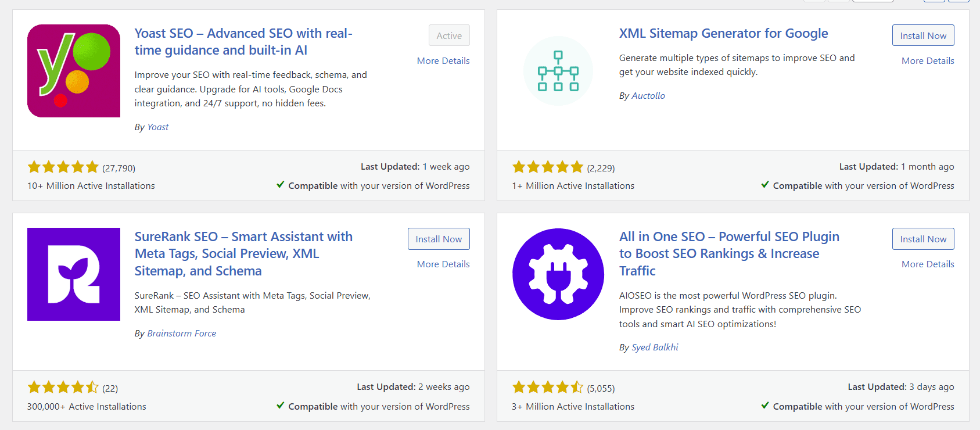Visit author Syed Balkhi's link
The width and height of the screenshot is (980, 430).
click(655, 347)
